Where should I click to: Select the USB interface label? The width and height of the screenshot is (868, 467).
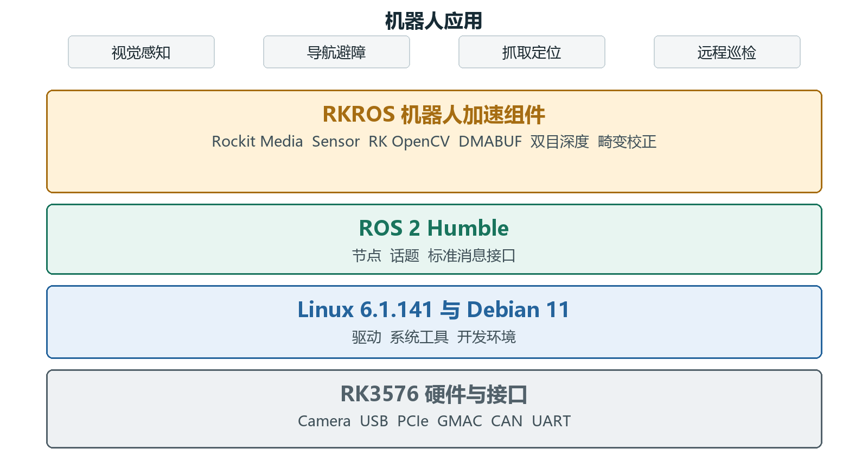click(374, 421)
